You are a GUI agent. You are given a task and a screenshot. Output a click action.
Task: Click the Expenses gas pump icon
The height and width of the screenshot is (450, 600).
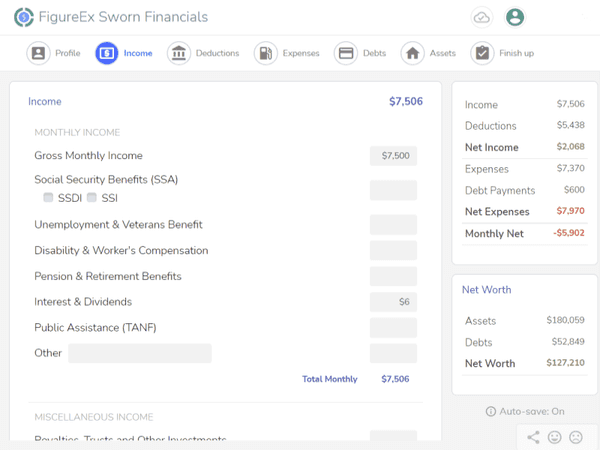pyautogui.click(x=265, y=53)
